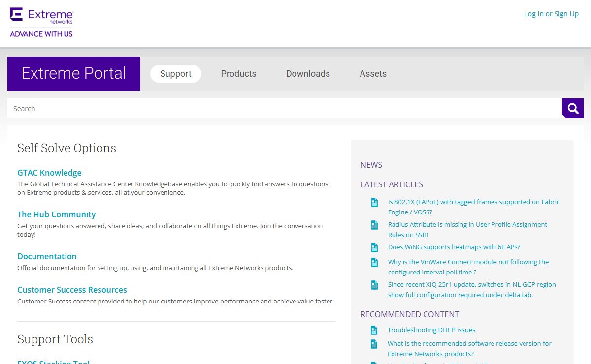Focus the Search input field
591x364 pixels.
285,108
